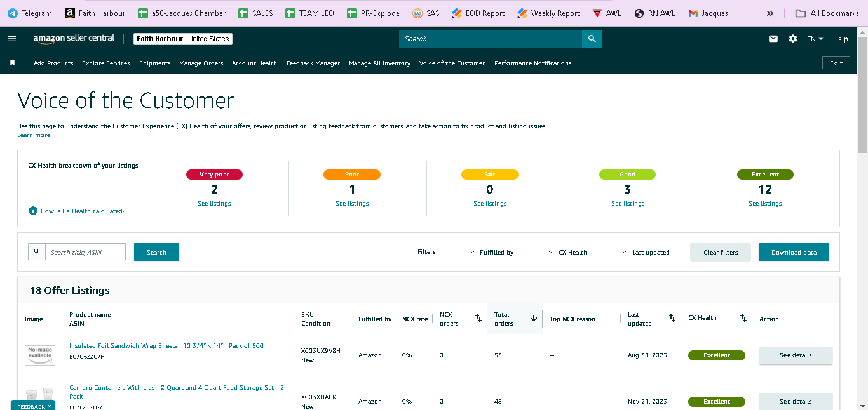The width and height of the screenshot is (868, 410).
Task: Open Feedback Manager menu item
Action: (x=313, y=63)
